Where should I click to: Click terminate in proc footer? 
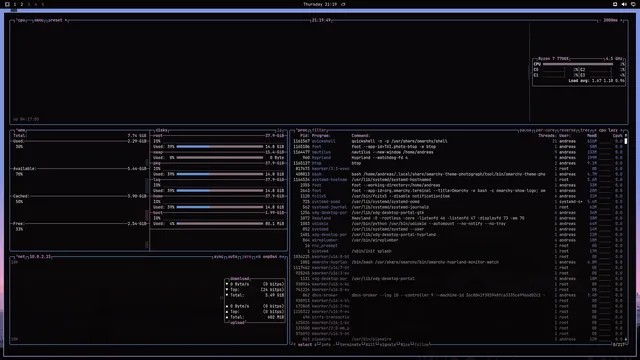(350, 344)
